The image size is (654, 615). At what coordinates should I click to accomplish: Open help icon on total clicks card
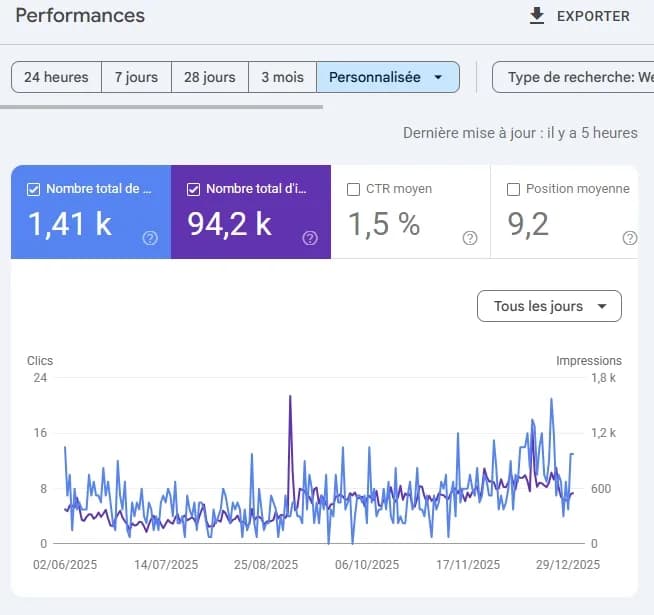[150, 238]
